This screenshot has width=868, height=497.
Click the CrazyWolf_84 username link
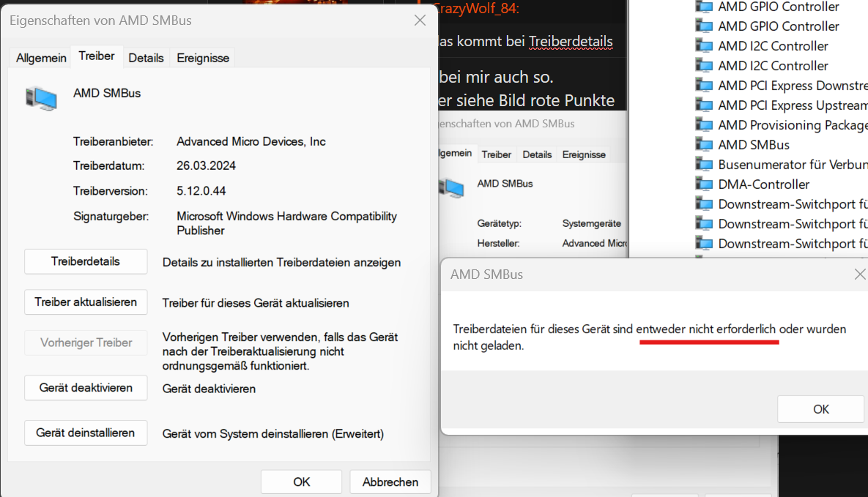(x=477, y=8)
